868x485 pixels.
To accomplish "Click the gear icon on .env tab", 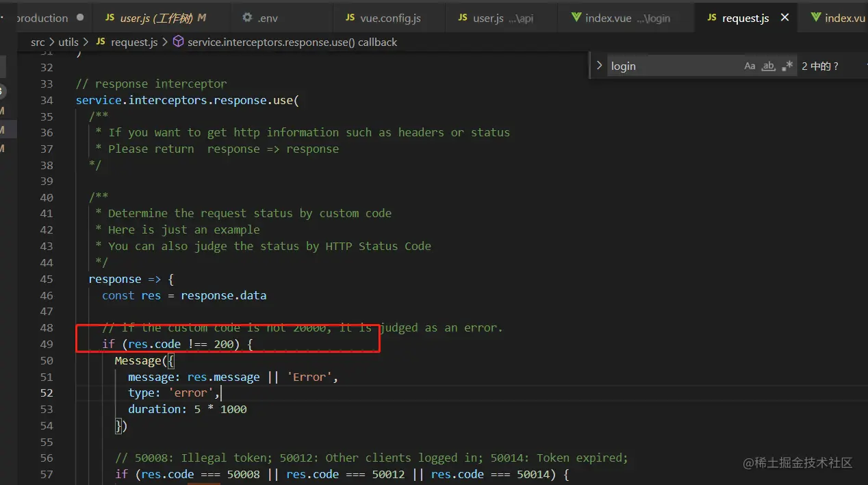I will coord(247,18).
